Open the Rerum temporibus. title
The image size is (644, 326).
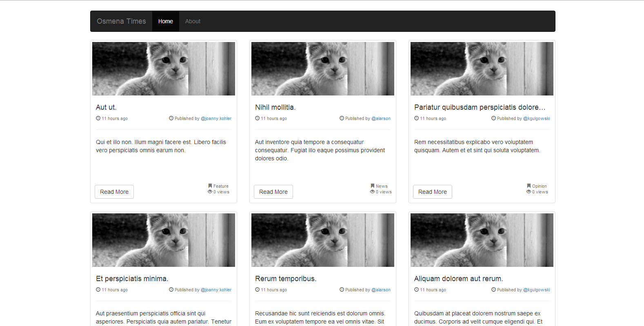point(286,279)
